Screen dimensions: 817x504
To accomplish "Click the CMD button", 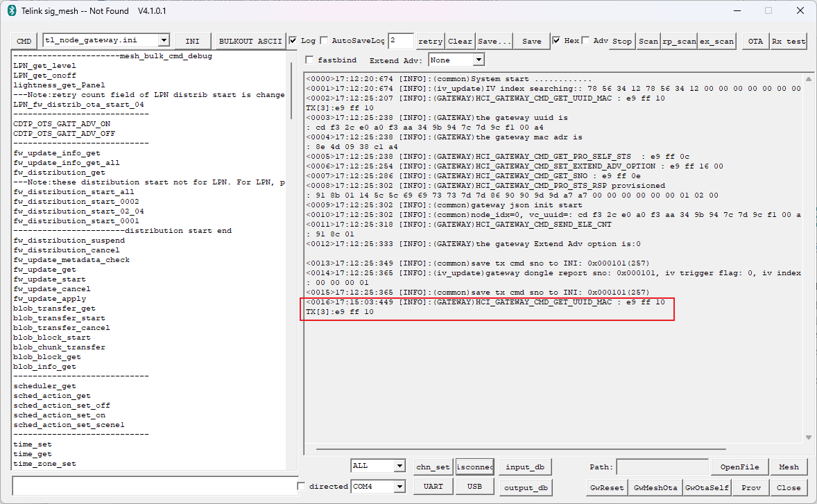I will pos(24,41).
